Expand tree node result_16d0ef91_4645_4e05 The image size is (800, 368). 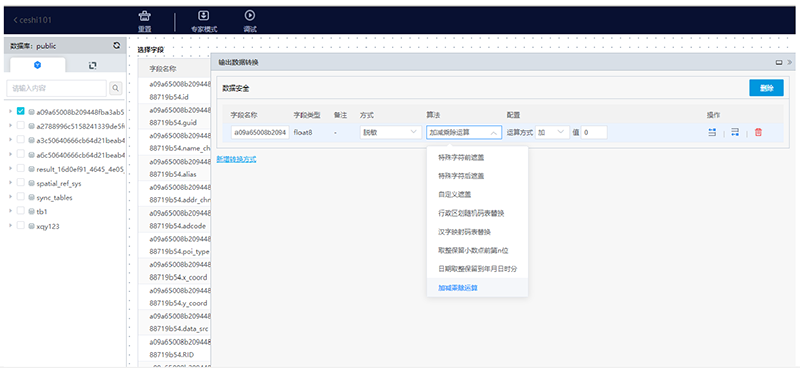click(10, 168)
